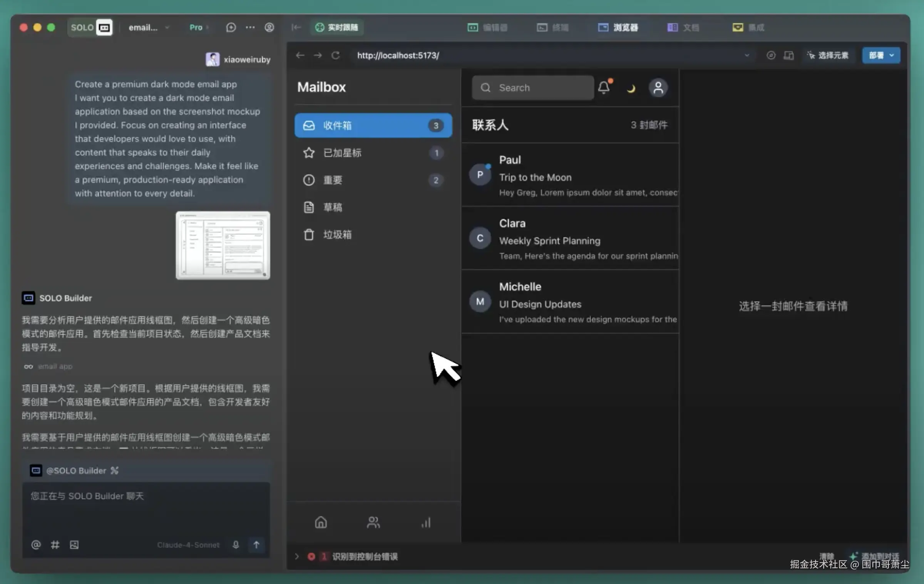Image resolution: width=924 pixels, height=584 pixels.
Task: Switch to the 文档 docs tab
Action: [x=683, y=27]
